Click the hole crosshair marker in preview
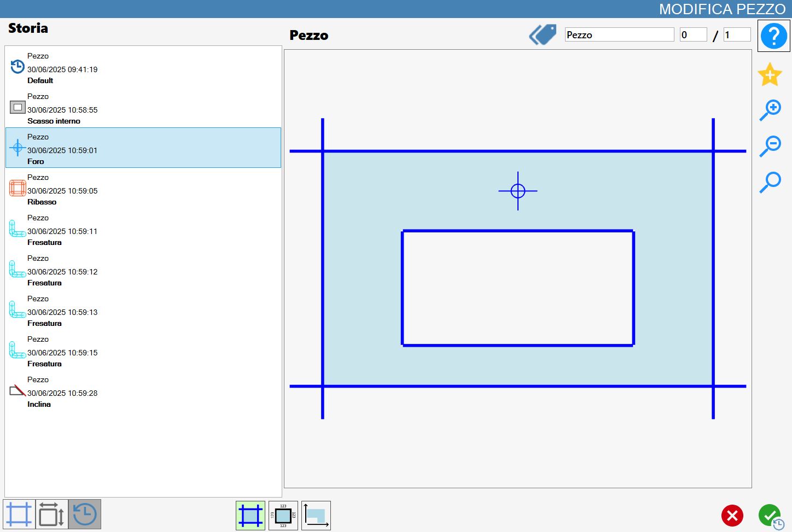Screen dimensions: 792x532 pos(518,191)
